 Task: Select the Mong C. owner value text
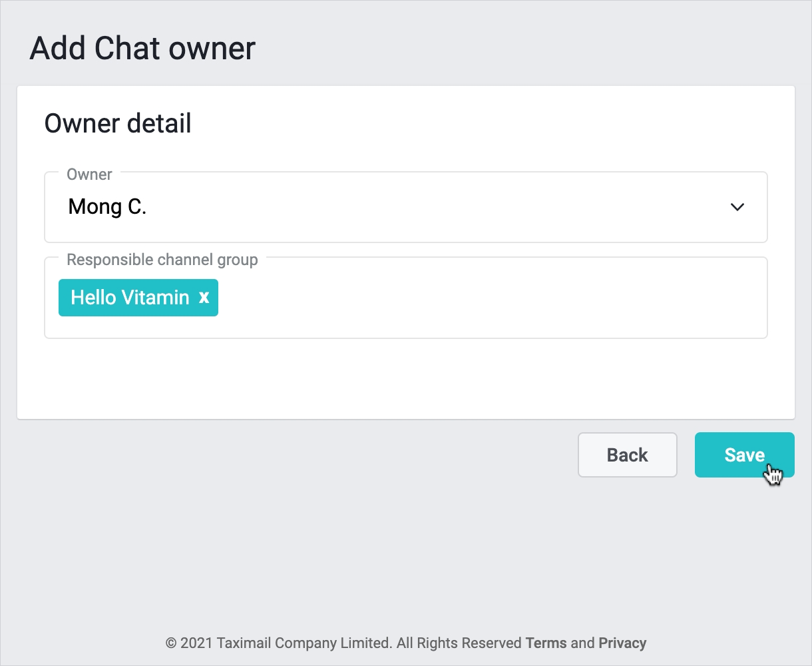107,207
